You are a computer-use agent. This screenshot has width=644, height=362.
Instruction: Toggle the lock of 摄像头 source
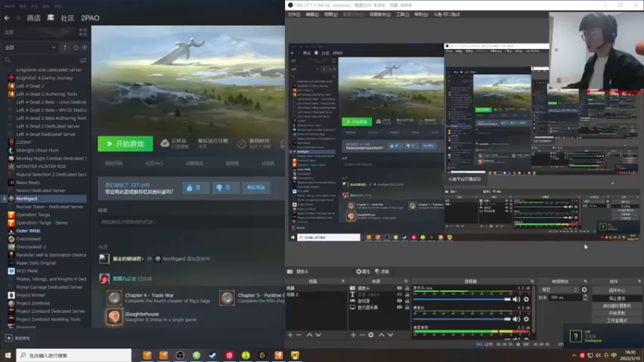407,288
